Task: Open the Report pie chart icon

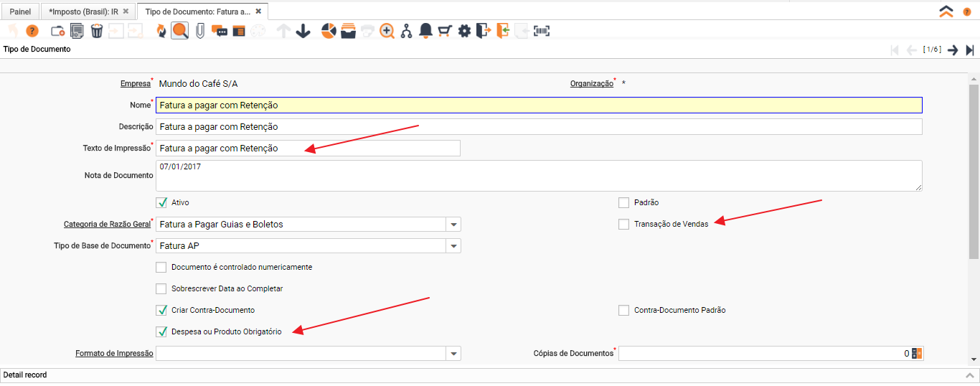Action: [x=329, y=31]
